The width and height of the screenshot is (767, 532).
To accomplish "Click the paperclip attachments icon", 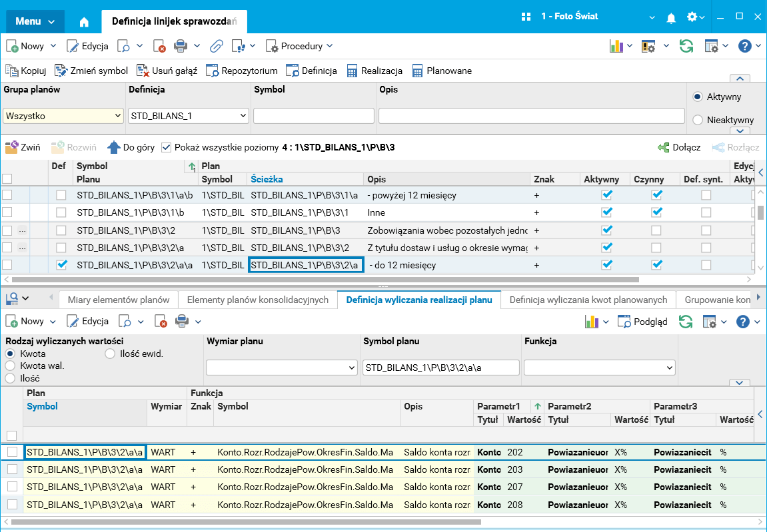I will [216, 46].
